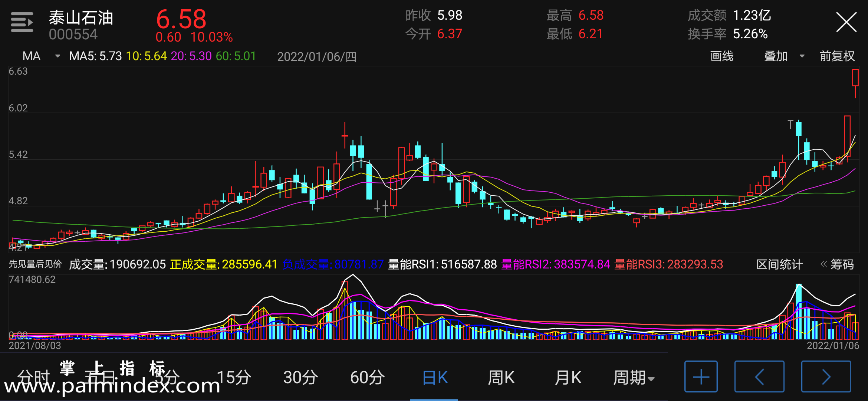Image resolution: width=868 pixels, height=401 pixels.
Task: Click the end date 2022/01/06 label
Action: click(x=833, y=346)
